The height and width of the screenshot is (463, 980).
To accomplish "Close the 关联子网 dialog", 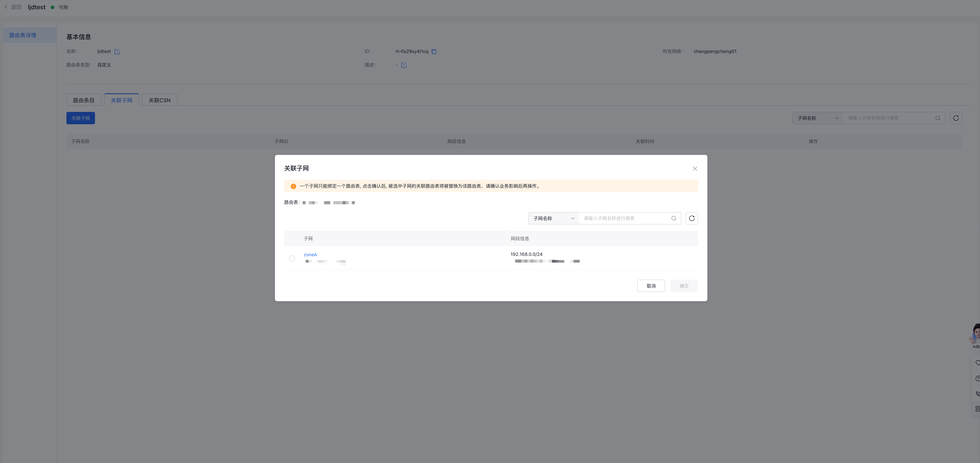I will coord(695,169).
